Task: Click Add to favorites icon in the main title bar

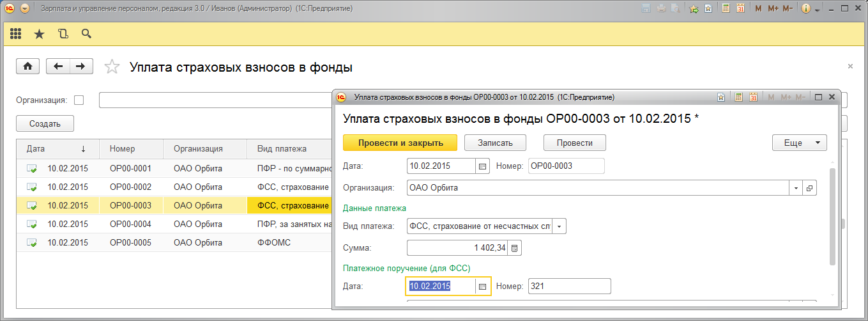Action: click(708, 9)
